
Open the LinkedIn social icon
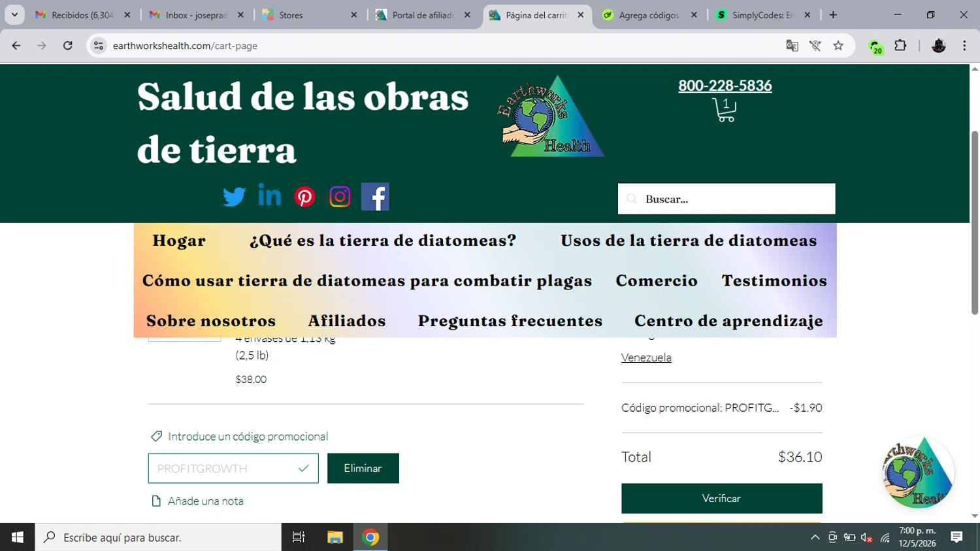(269, 195)
